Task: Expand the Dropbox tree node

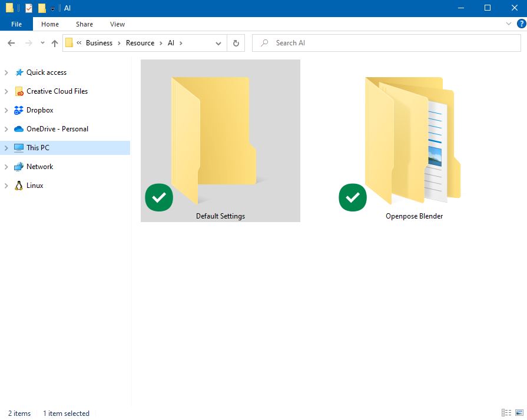Action: point(6,110)
